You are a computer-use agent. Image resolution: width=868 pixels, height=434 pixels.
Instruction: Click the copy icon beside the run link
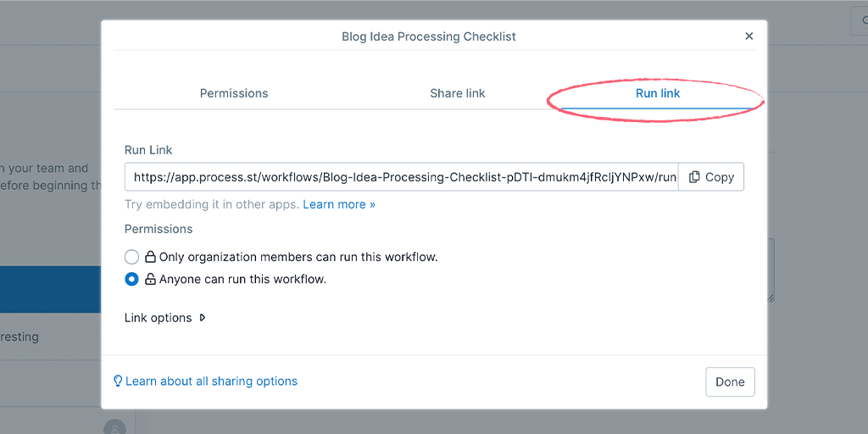694,177
